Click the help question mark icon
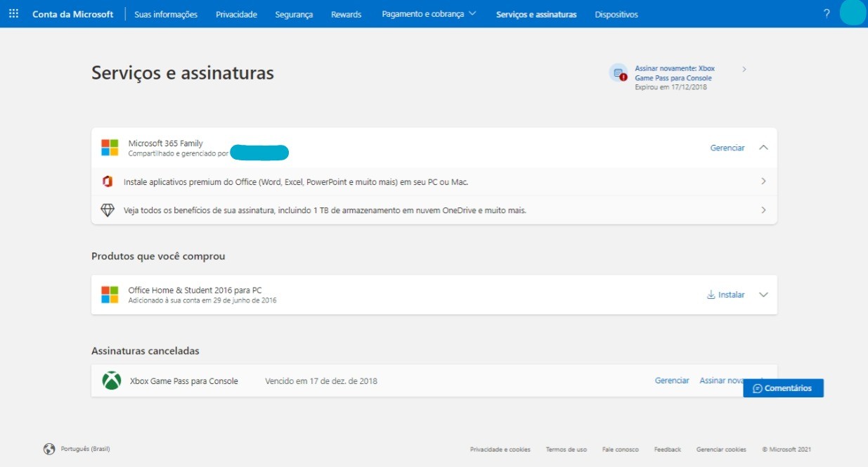The image size is (868, 467). tap(827, 14)
